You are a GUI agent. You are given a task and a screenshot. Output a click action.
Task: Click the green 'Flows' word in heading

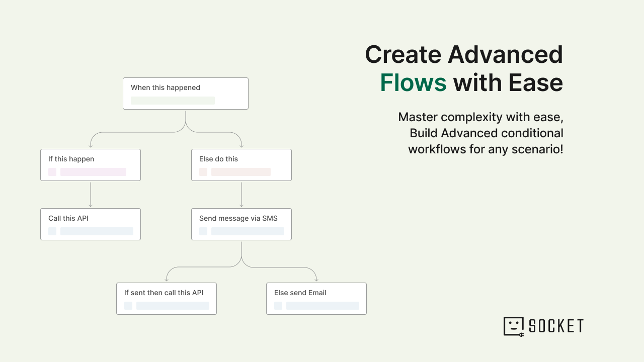point(413,82)
